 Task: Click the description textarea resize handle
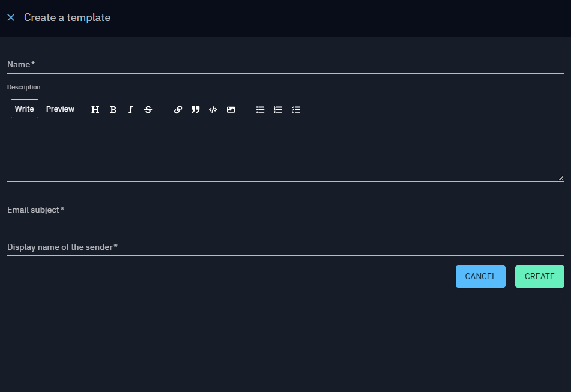[x=561, y=178]
